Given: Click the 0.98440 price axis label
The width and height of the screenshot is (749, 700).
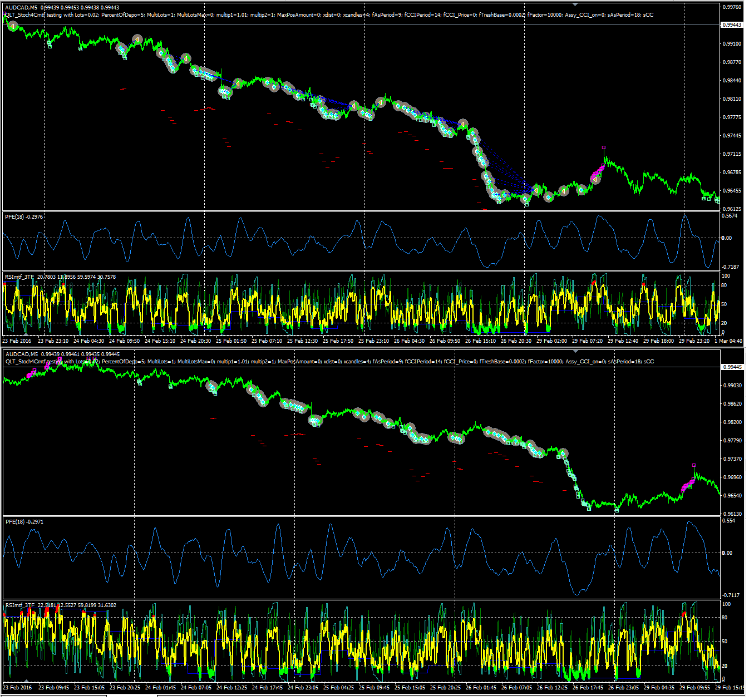Looking at the screenshot, I should (732, 80).
